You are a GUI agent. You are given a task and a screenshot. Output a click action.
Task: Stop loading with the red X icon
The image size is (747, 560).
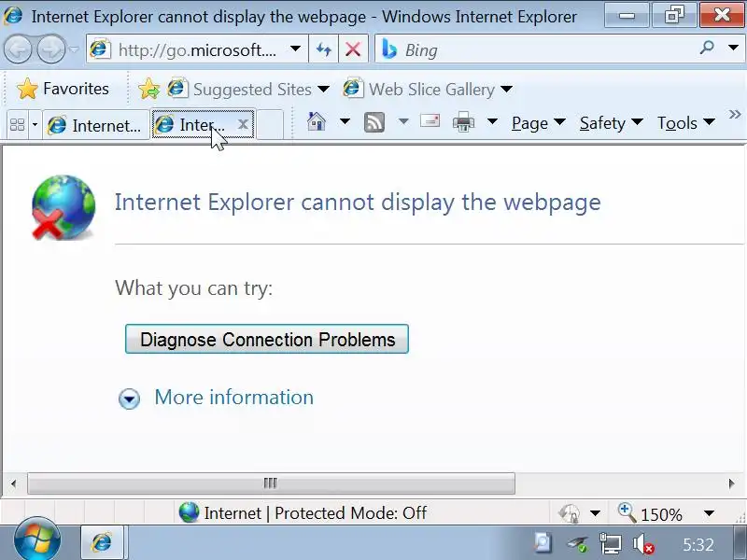tap(353, 49)
